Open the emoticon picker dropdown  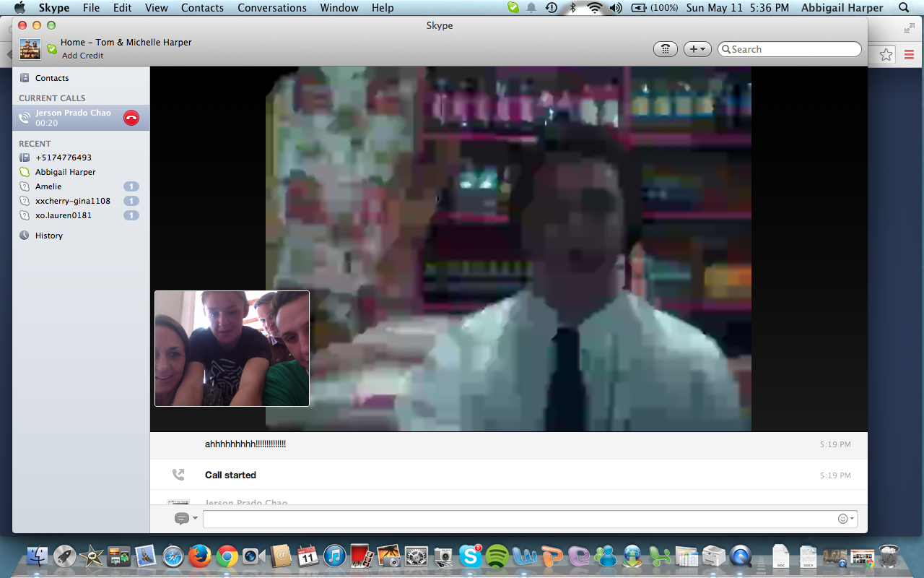[846, 519]
